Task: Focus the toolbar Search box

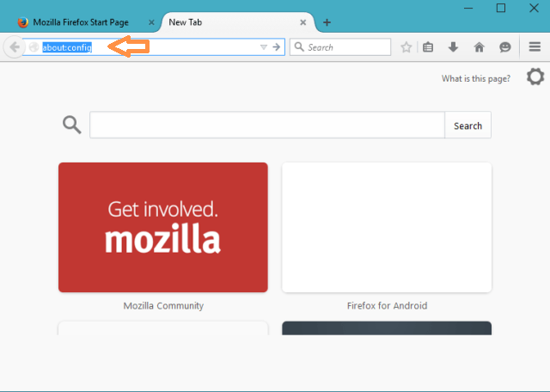Action: [340, 47]
